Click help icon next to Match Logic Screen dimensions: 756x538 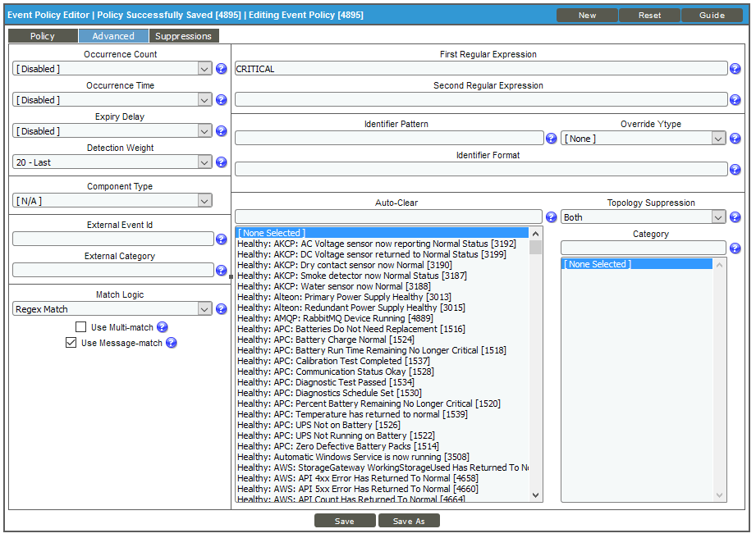[221, 309]
